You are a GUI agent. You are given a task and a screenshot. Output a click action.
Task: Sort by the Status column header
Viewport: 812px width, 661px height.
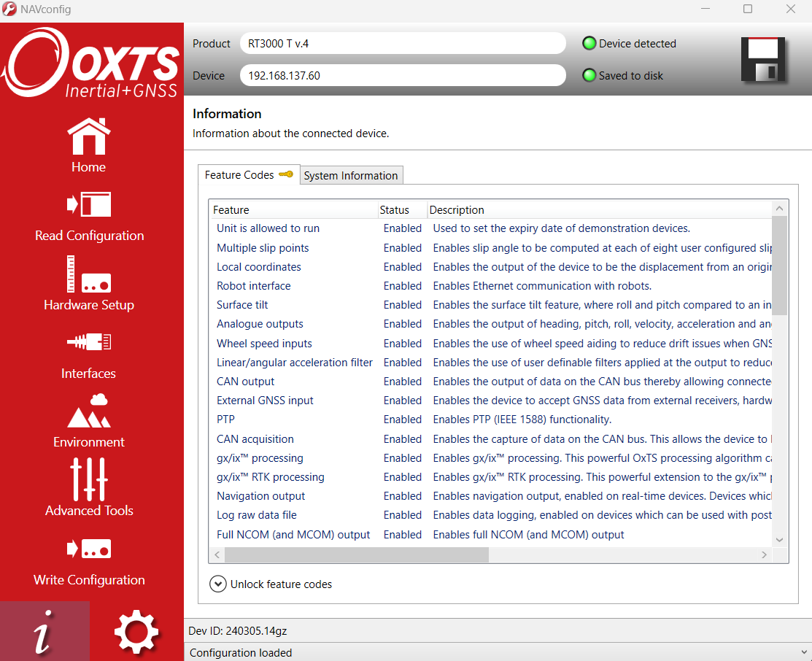pyautogui.click(x=402, y=210)
